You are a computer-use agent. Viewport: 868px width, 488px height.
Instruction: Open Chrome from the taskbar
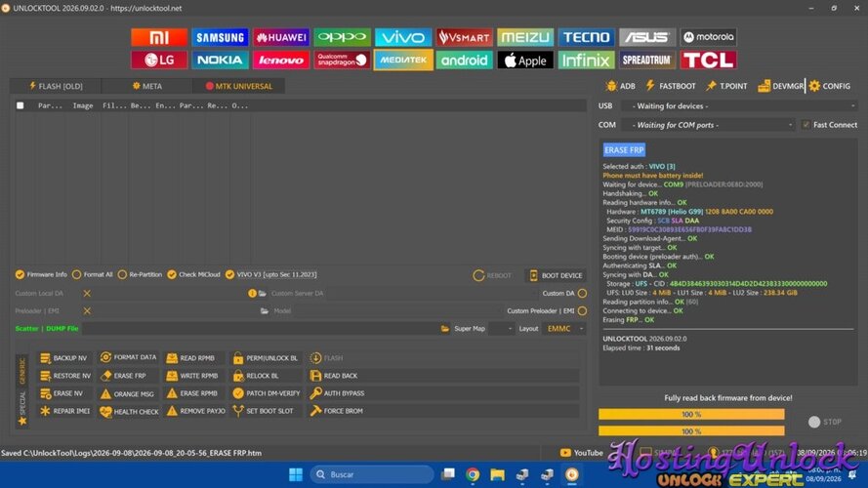click(x=473, y=474)
